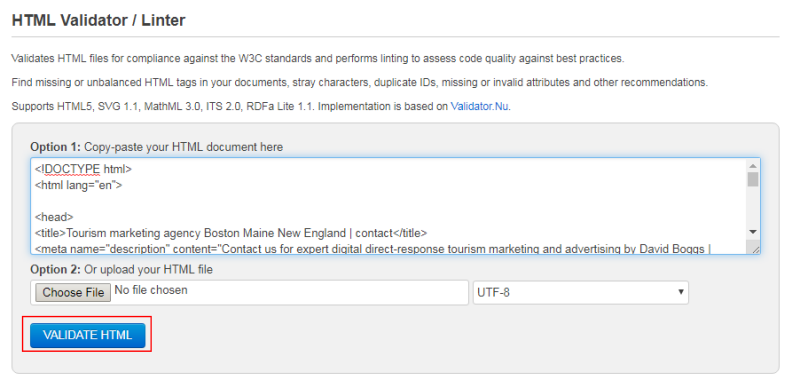Click the textarea scrollbar thumb
800x388 pixels.
click(753, 179)
